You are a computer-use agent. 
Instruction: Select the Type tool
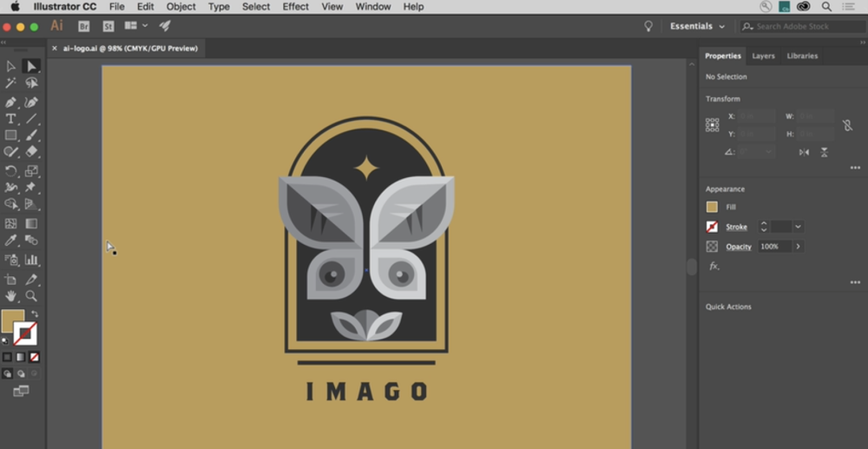(x=10, y=118)
